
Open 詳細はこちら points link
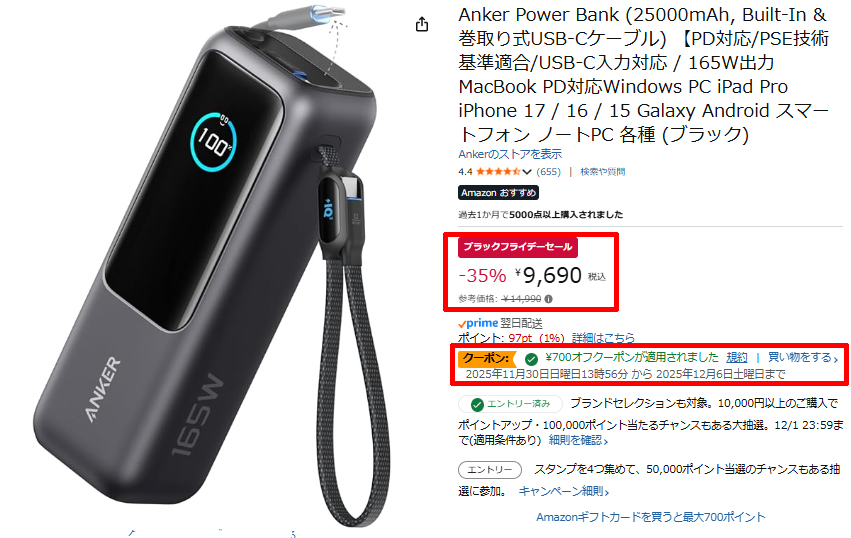(x=603, y=338)
